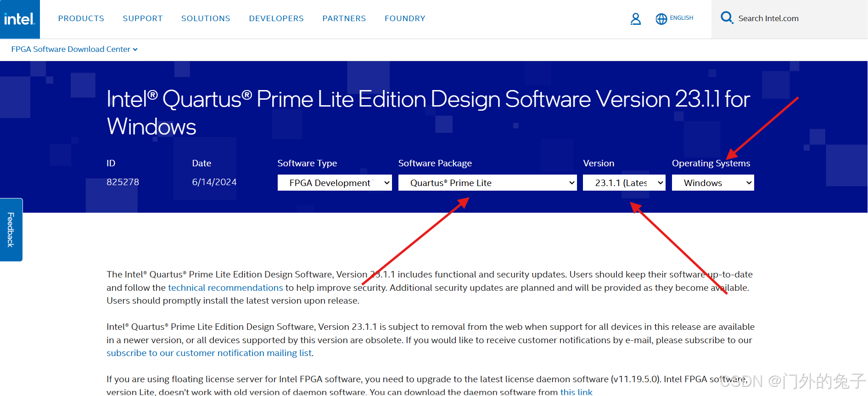The image size is (868, 396).
Task: Click the Intel logo
Action: click(x=20, y=19)
